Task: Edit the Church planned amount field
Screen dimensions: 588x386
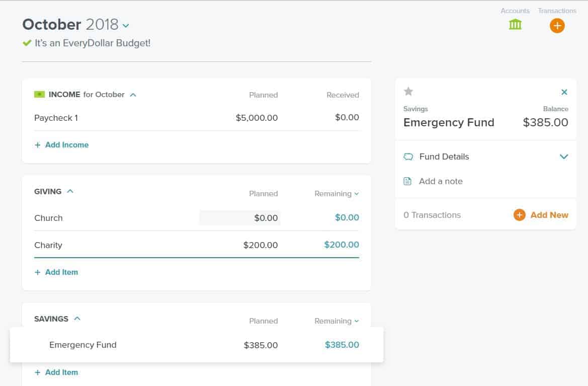Action: tap(240, 218)
